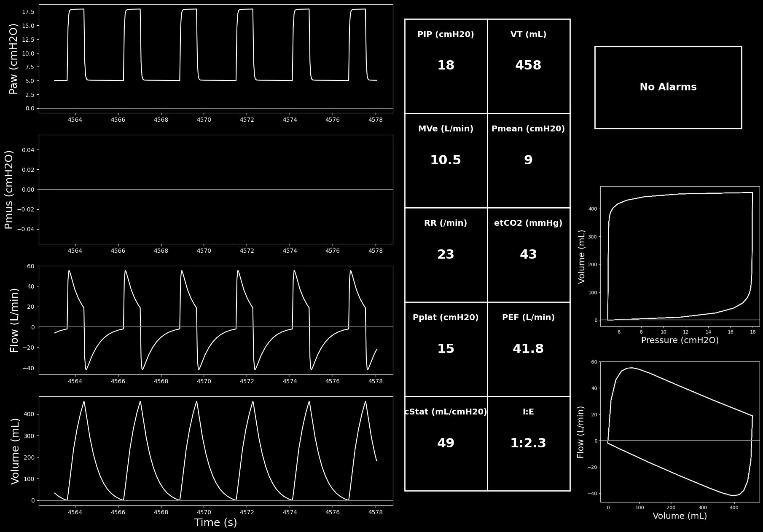This screenshot has height=532, width=763.
Task: Select the PEF value 41.8
Action: 528,349
